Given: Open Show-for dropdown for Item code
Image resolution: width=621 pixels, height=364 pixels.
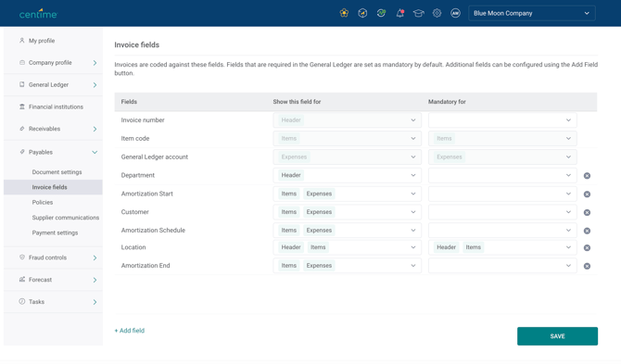Looking at the screenshot, I should click(347, 139).
